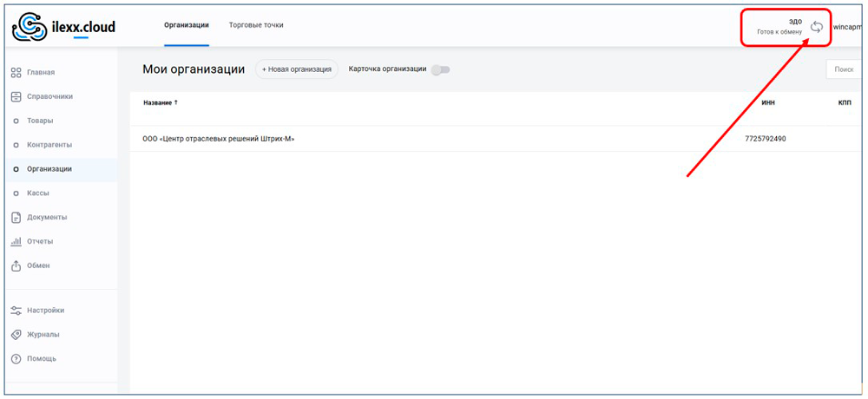The height and width of the screenshot is (399, 868).
Task: Open Главная from the sidebar
Action: coord(40,72)
